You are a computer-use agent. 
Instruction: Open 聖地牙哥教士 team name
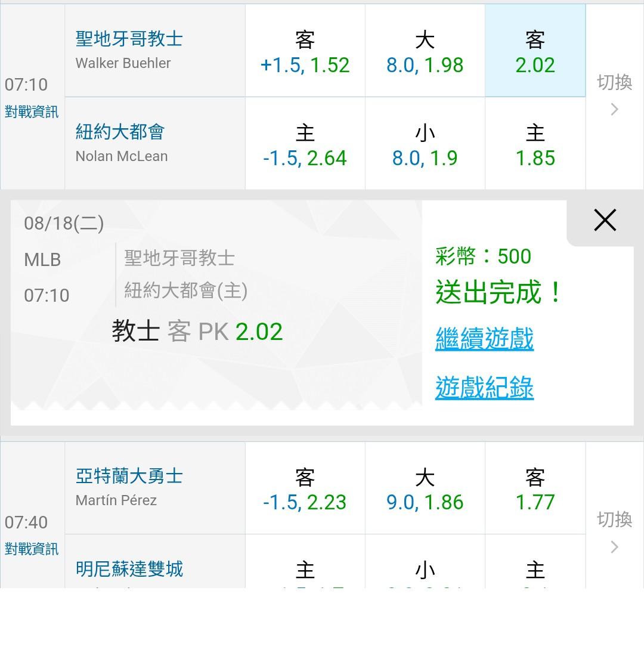tap(129, 39)
